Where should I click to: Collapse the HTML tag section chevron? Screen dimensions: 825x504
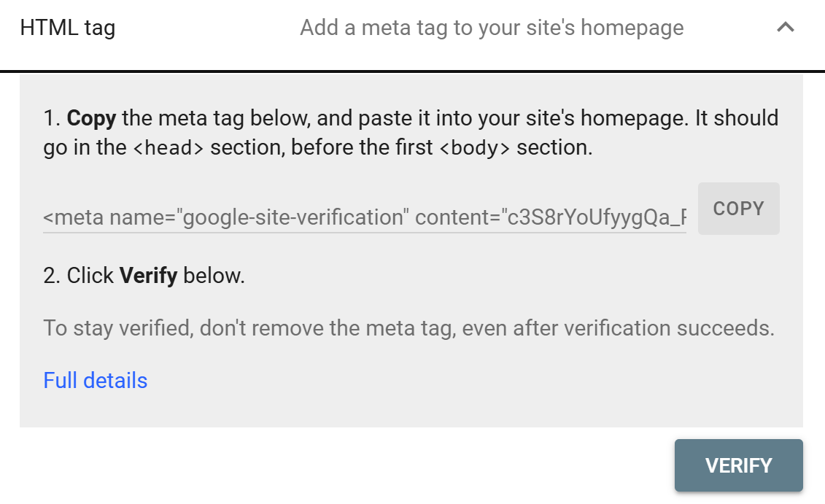click(785, 28)
